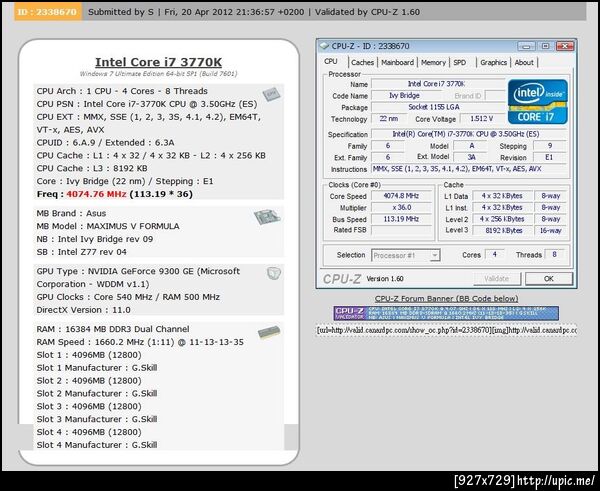This screenshot has width=600, height=491.
Task: Click the Technology value 22 nm
Action: (388, 119)
